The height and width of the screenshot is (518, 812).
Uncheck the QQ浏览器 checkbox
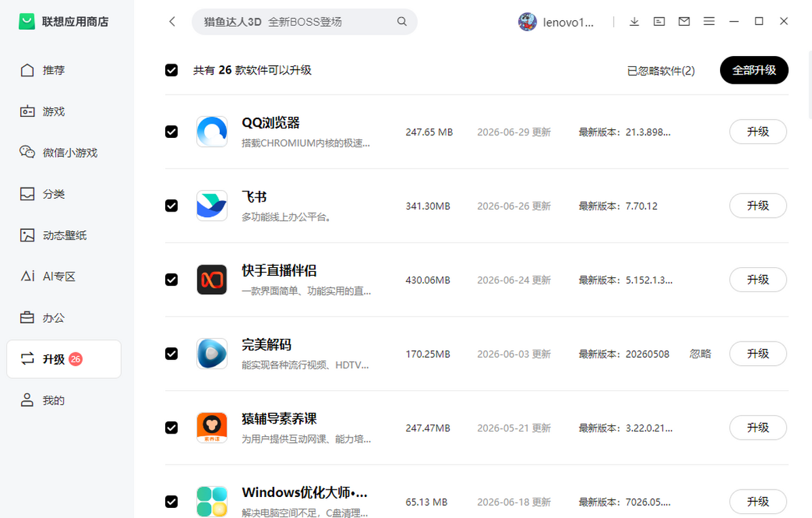point(171,132)
